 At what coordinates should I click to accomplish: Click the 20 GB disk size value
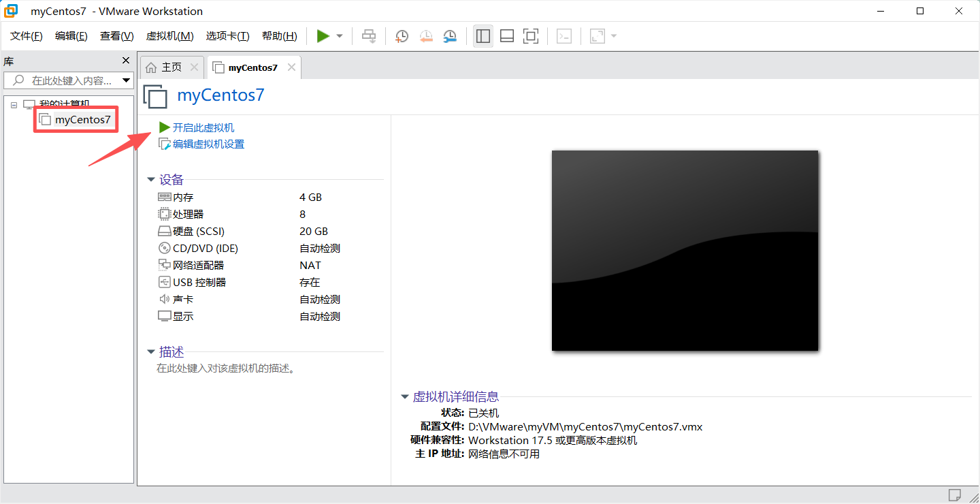click(x=314, y=232)
